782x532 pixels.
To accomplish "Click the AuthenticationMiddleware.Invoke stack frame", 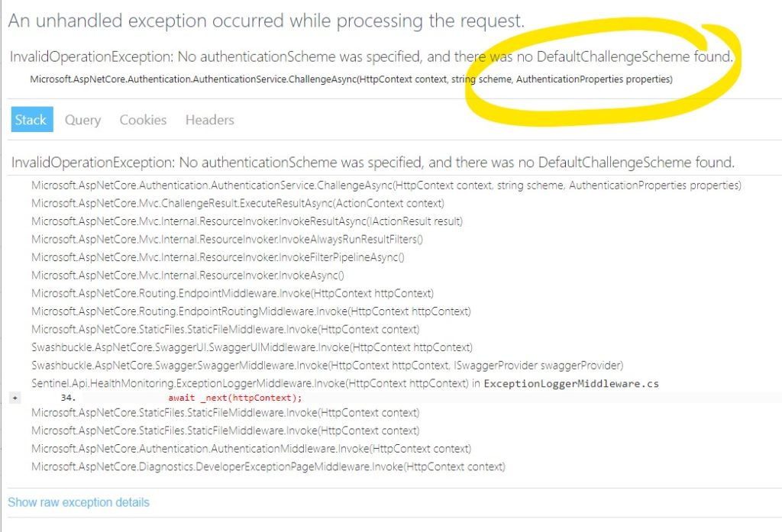I will pyautogui.click(x=250, y=449).
